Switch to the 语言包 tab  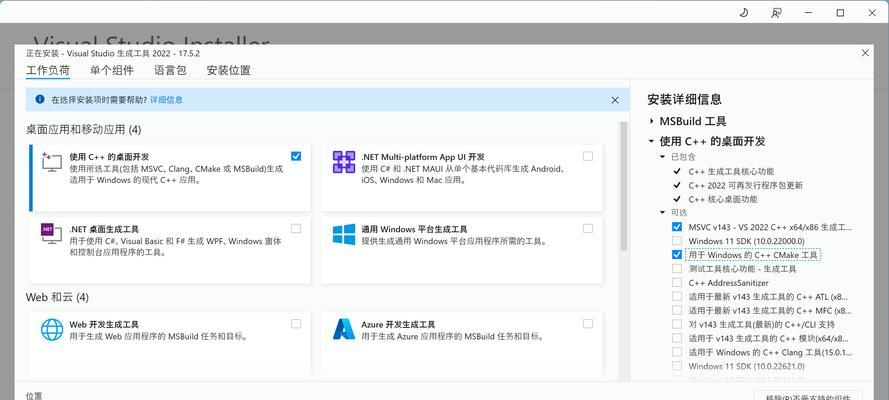click(170, 71)
